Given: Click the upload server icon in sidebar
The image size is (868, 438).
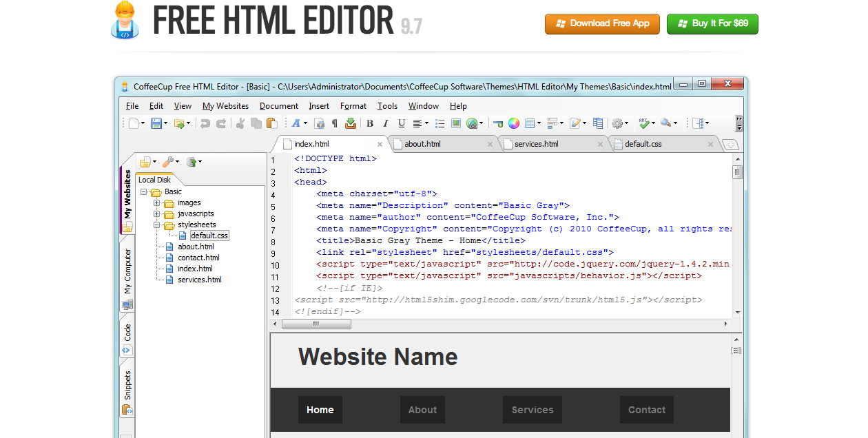Looking at the screenshot, I should click(x=192, y=162).
